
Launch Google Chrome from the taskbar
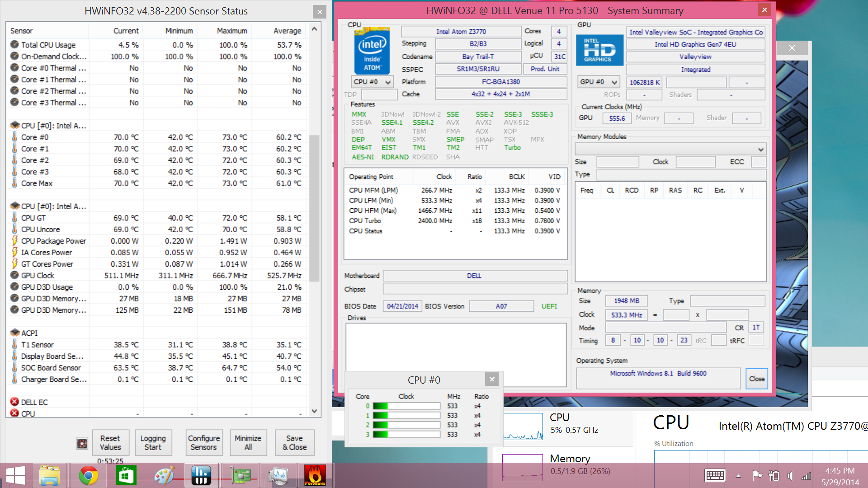tap(88, 475)
